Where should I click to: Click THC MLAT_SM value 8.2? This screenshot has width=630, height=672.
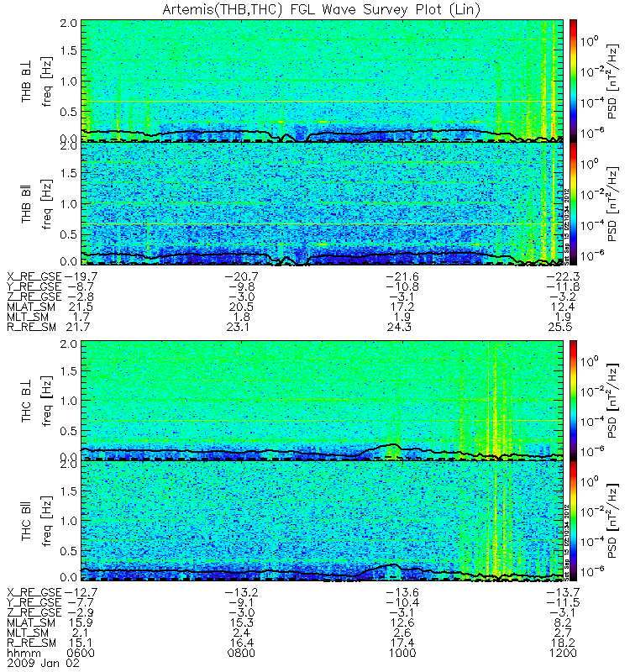click(563, 622)
